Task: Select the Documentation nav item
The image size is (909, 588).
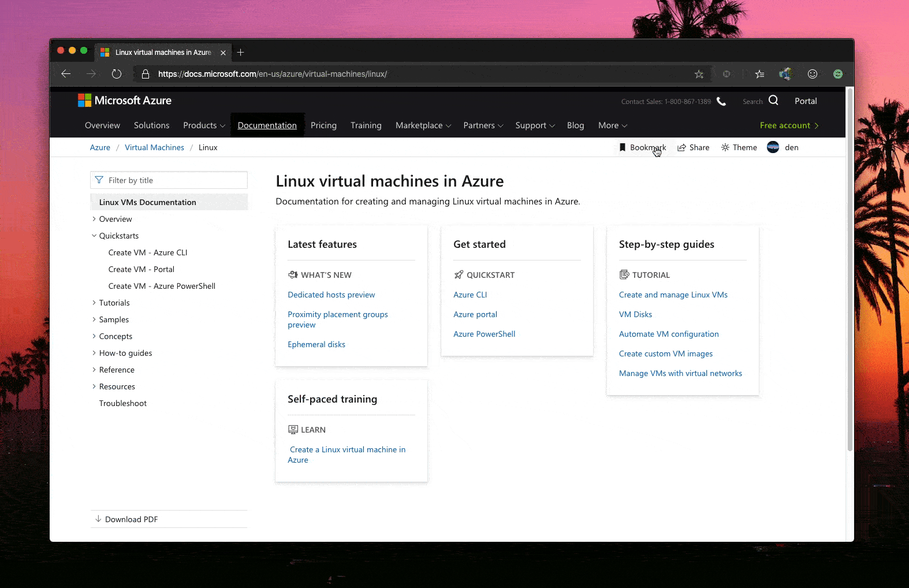Action: point(267,125)
